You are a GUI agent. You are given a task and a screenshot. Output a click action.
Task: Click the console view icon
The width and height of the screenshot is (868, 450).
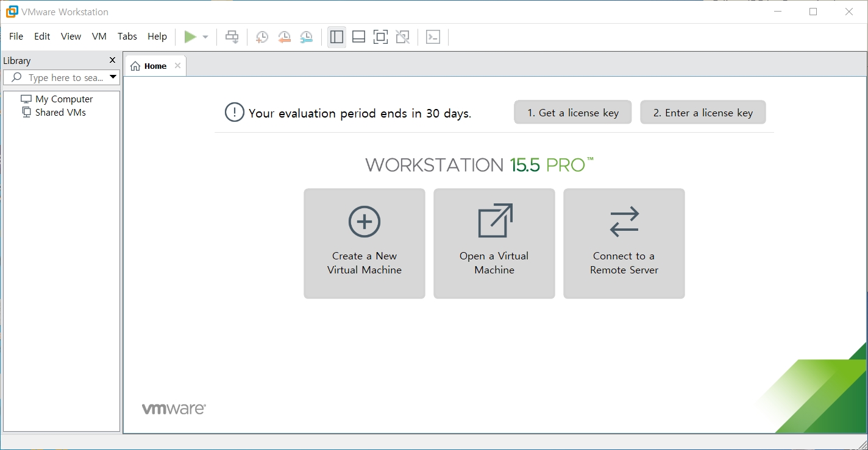point(433,37)
